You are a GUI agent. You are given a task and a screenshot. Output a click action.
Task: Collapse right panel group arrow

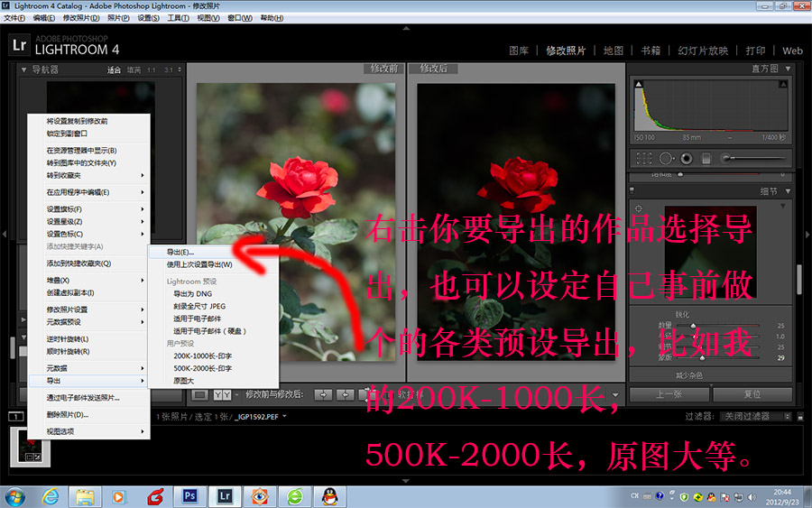coord(807,235)
